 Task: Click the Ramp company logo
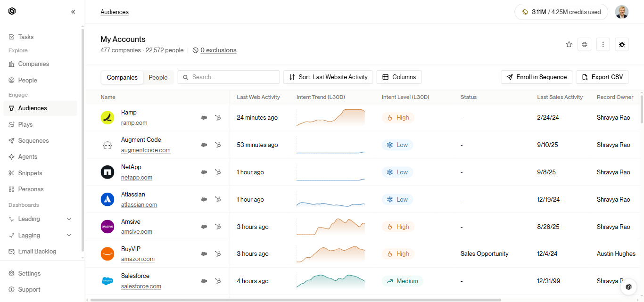click(x=107, y=118)
